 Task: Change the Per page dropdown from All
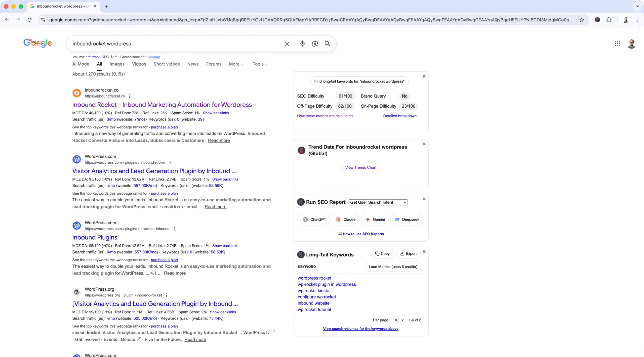pos(399,320)
